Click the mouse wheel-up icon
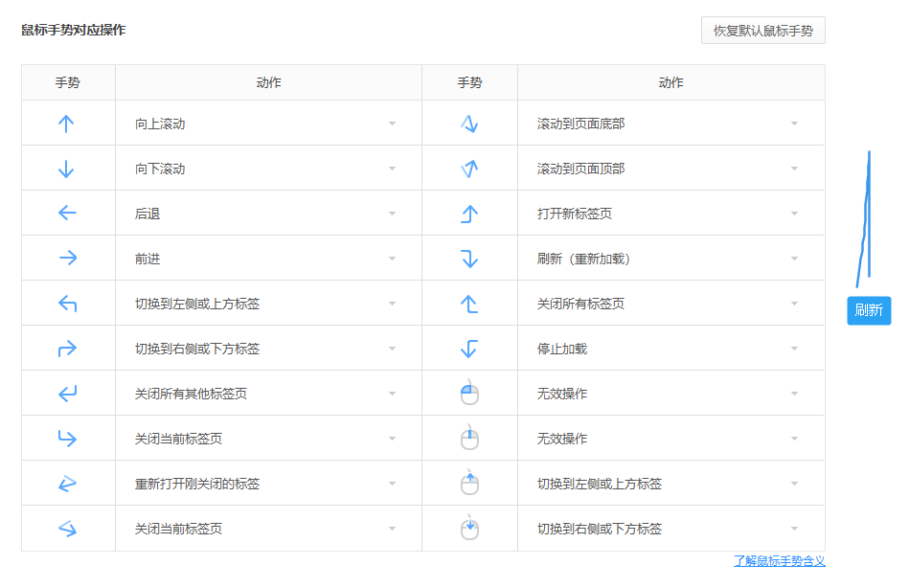 469,483
